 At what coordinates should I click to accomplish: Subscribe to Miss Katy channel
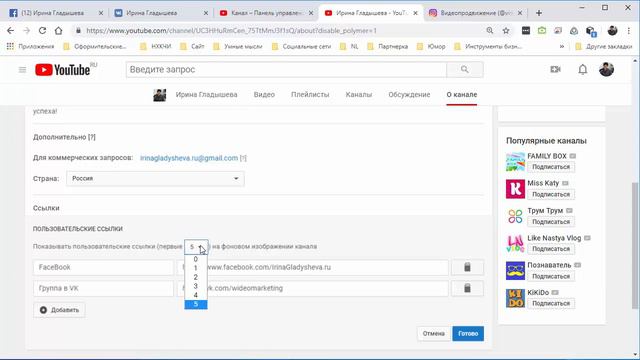(x=551, y=194)
